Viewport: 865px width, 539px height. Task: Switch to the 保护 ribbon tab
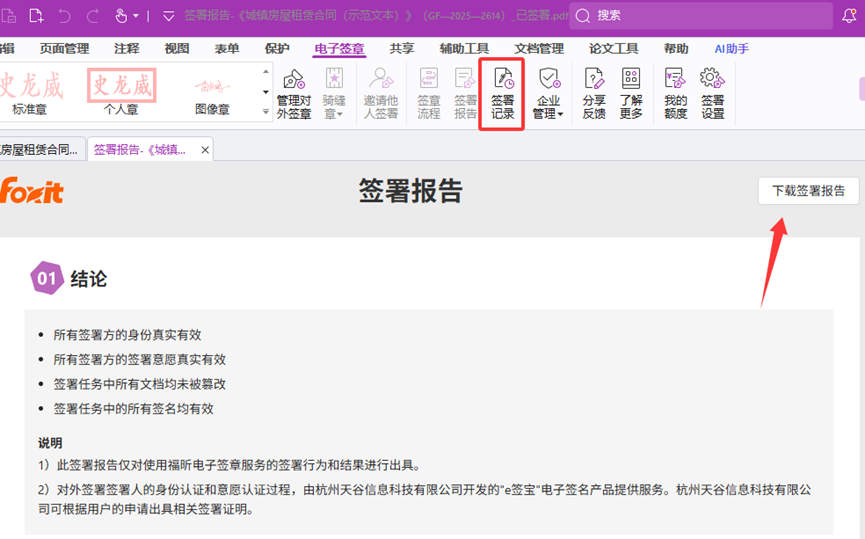(x=277, y=49)
